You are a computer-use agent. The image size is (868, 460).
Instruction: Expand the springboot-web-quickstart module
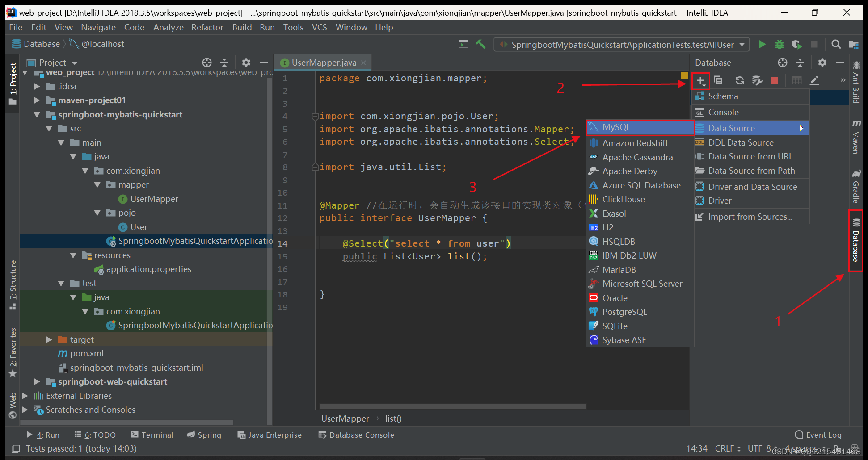(37, 382)
